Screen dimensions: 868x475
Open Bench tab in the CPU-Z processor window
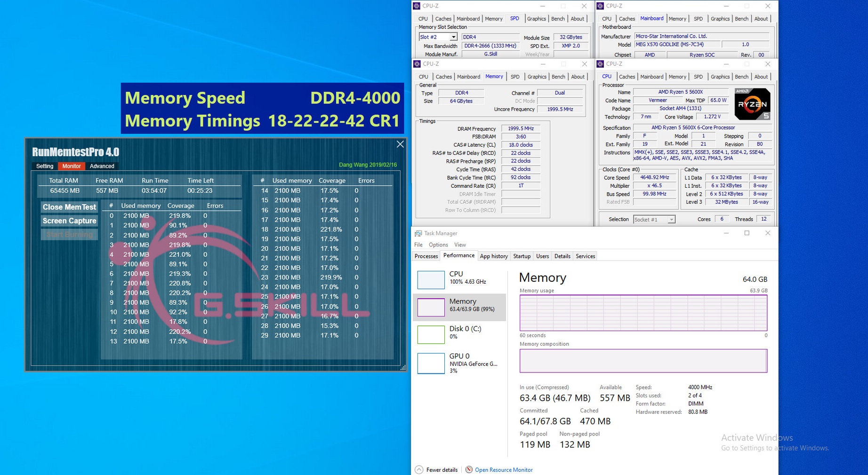click(x=741, y=77)
